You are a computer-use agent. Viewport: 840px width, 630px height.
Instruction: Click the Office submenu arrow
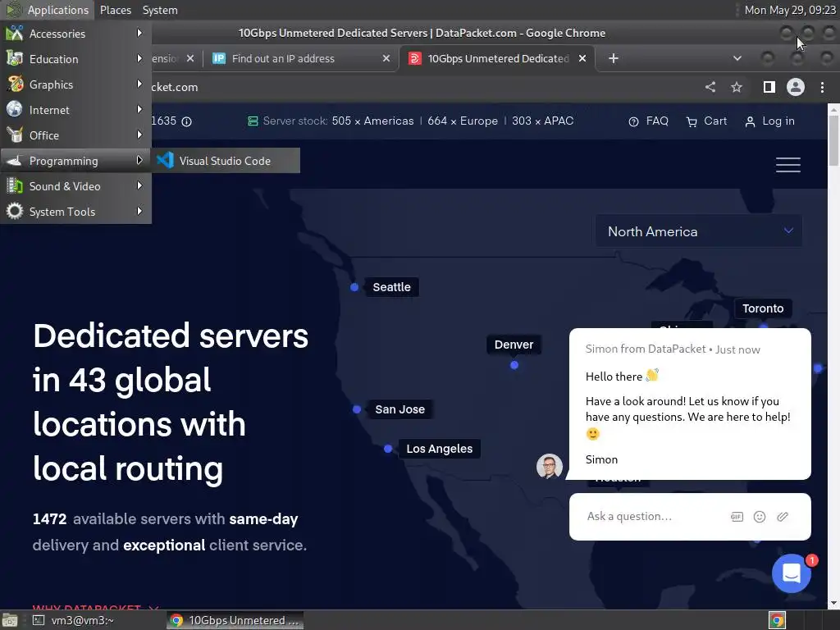click(139, 135)
